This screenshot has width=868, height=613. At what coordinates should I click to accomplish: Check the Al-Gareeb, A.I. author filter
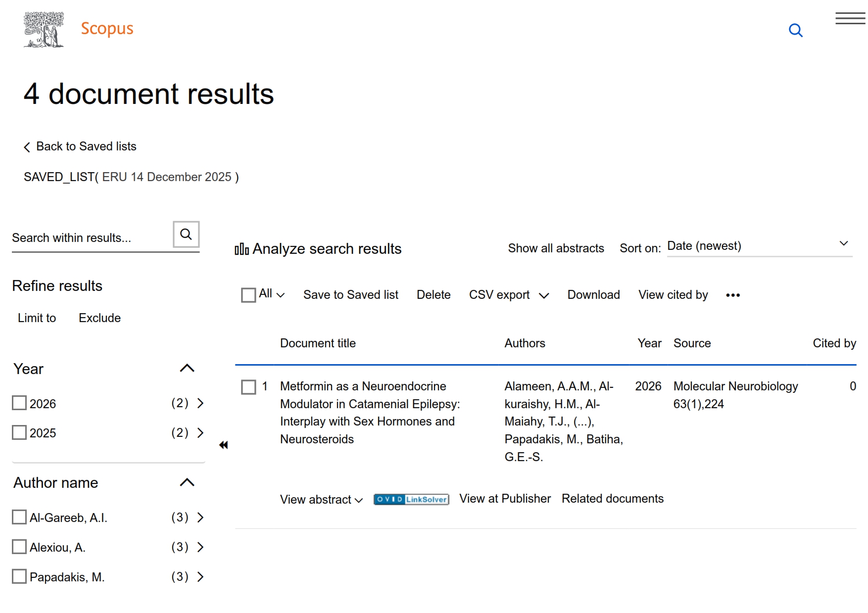tap(19, 518)
